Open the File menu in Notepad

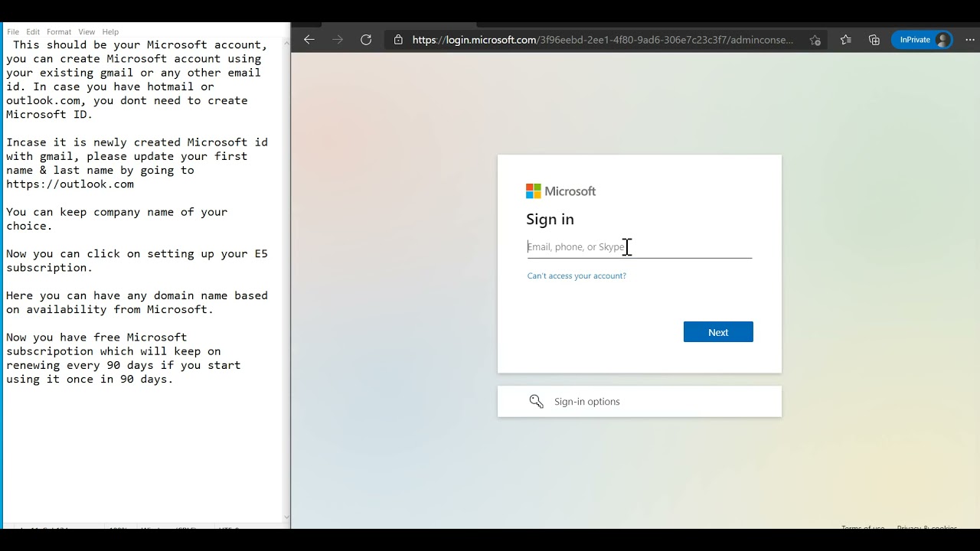pos(13,32)
